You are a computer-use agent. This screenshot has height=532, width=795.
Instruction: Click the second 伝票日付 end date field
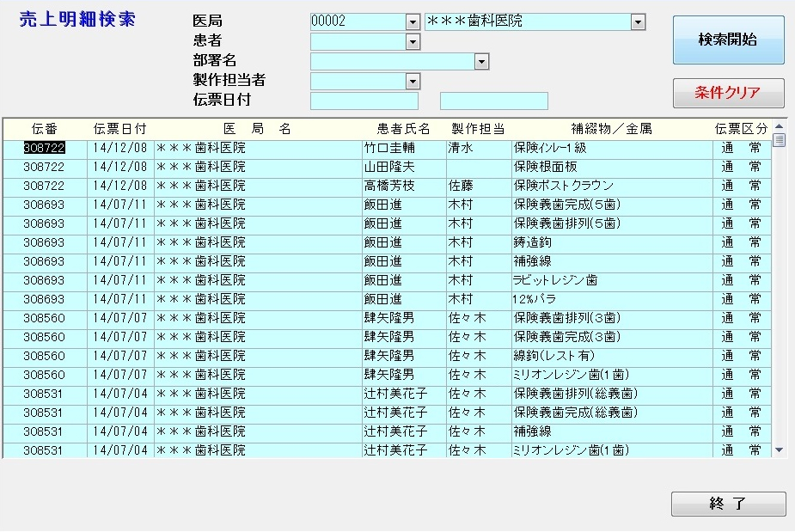[x=493, y=101]
